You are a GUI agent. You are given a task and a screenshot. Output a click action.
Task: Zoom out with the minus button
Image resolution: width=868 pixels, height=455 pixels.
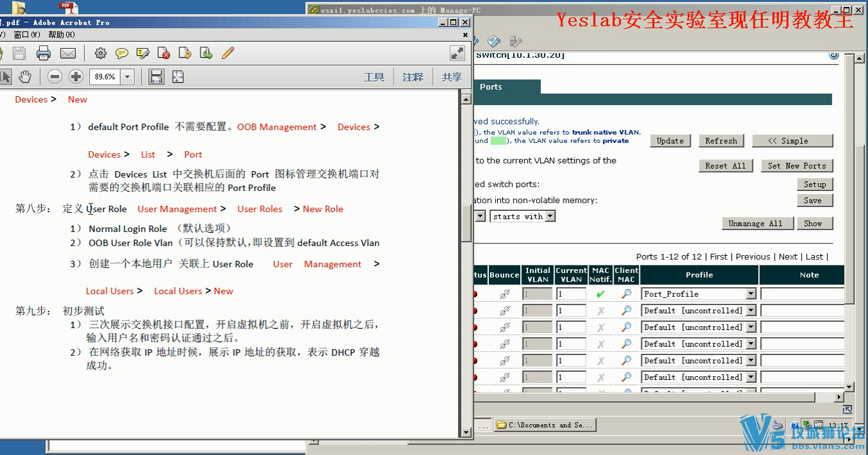point(55,77)
